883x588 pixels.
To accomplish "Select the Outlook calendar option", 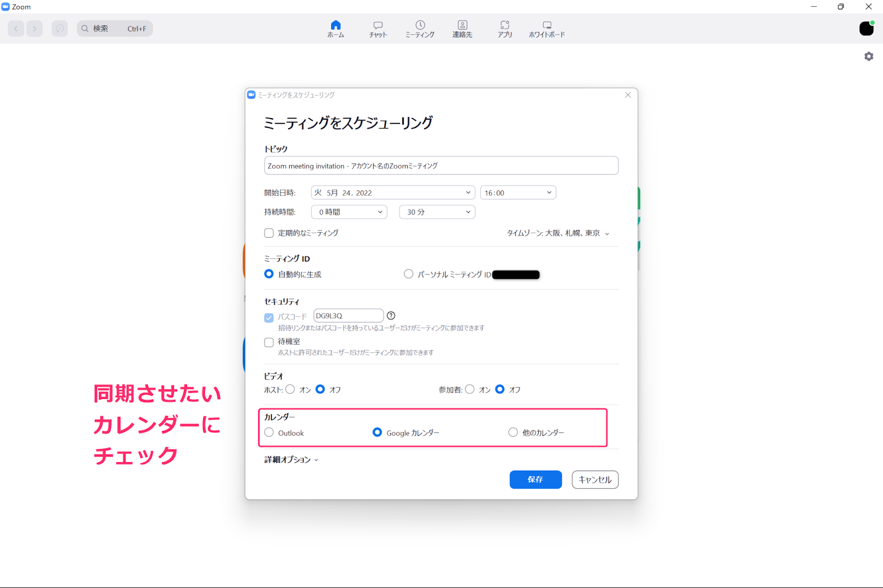I will 269,432.
